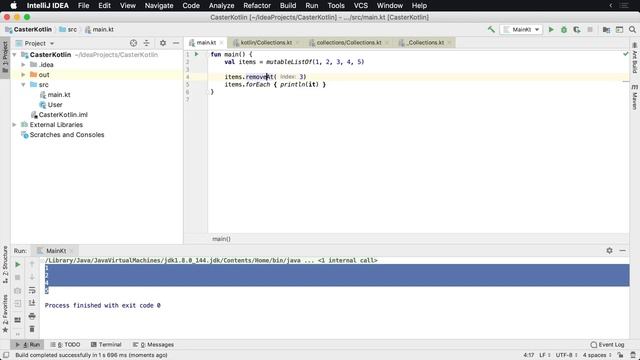Switch to _Collections.kt editor tab
Image resolution: width=640 pixels, height=360 pixels.
[x=425, y=42]
